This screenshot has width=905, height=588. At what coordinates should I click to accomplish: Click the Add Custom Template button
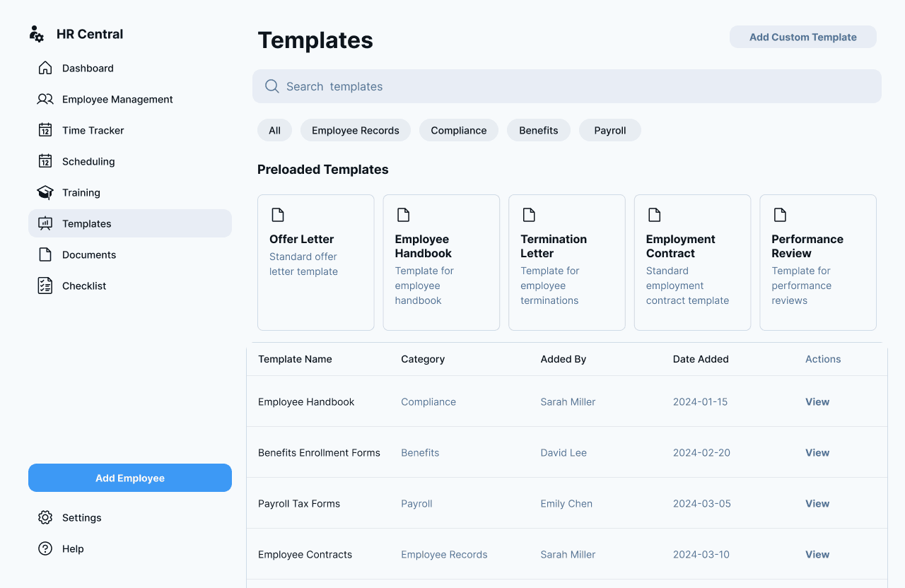point(802,37)
